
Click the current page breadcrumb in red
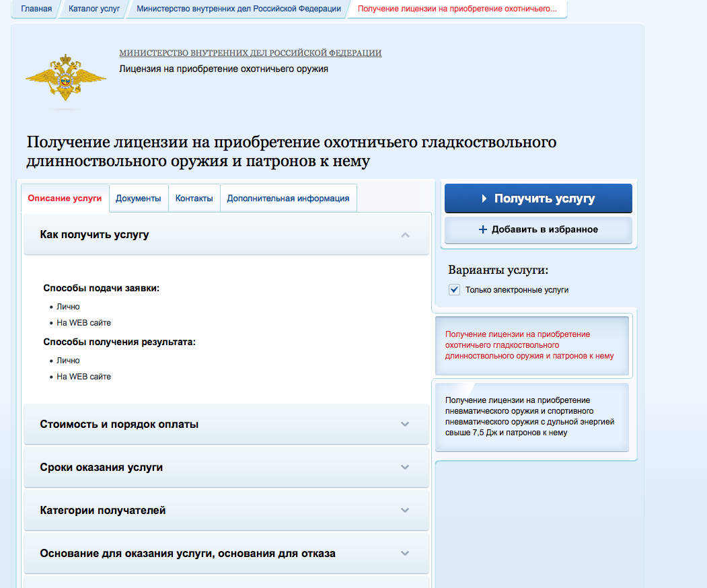pyautogui.click(x=457, y=9)
